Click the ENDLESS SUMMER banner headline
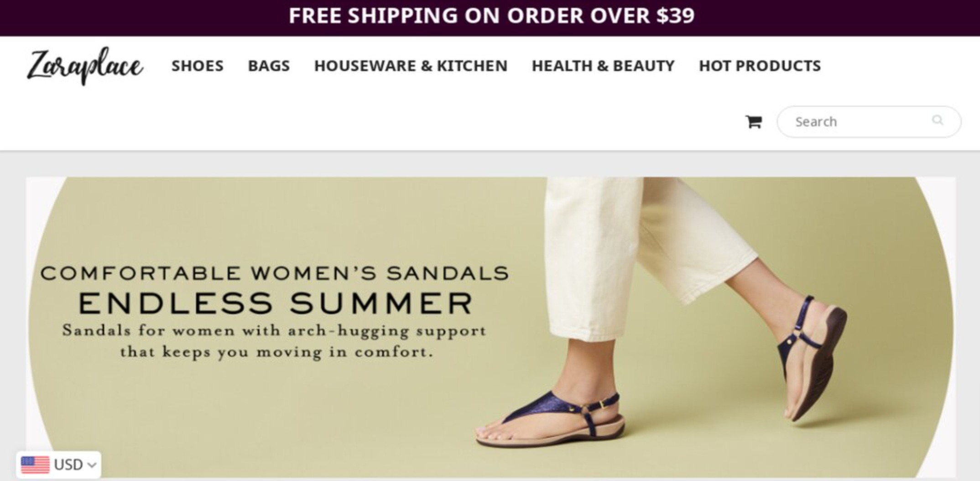The height and width of the screenshot is (481, 980). pyautogui.click(x=276, y=303)
